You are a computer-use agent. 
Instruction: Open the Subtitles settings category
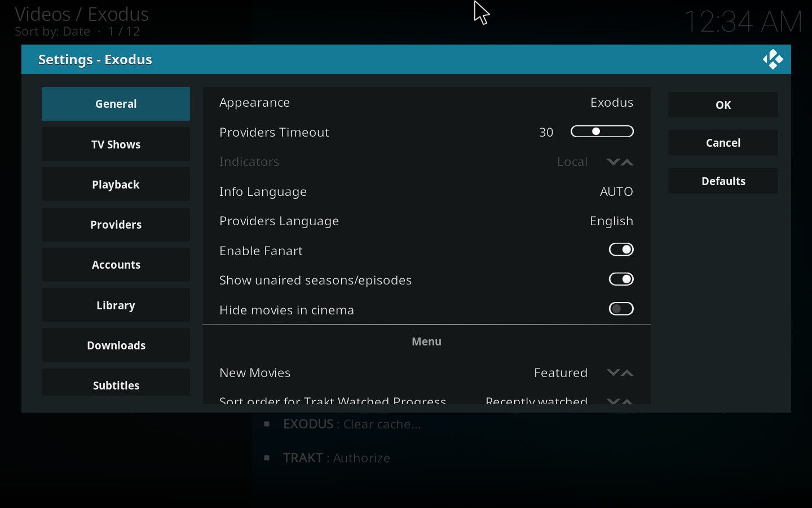(116, 383)
